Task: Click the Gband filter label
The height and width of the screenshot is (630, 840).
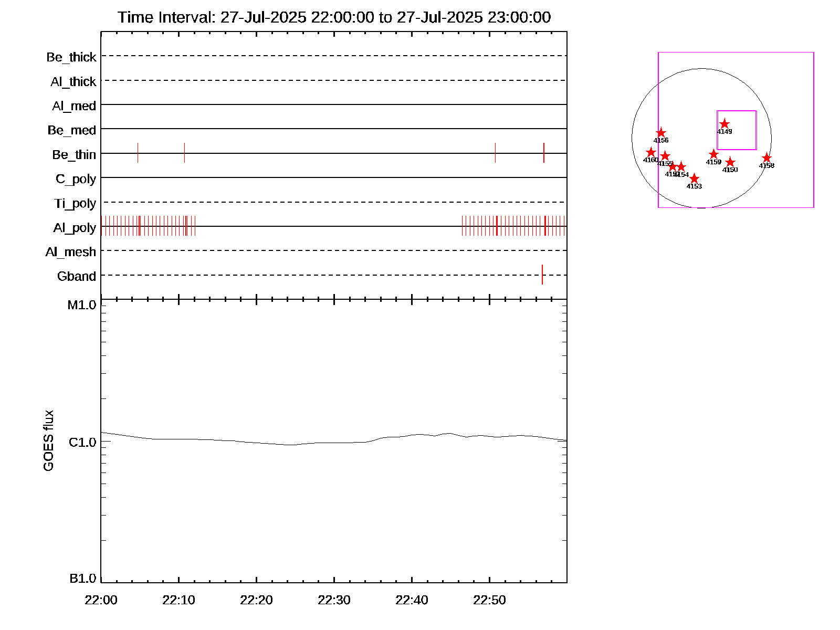Action: pos(77,277)
